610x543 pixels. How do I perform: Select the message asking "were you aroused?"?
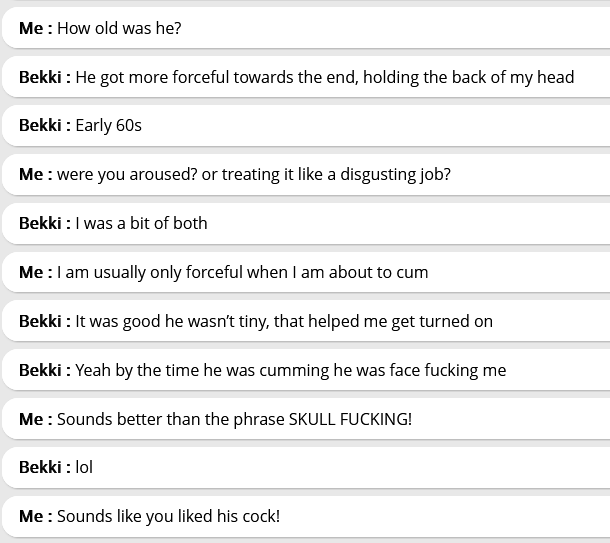(x=253, y=174)
